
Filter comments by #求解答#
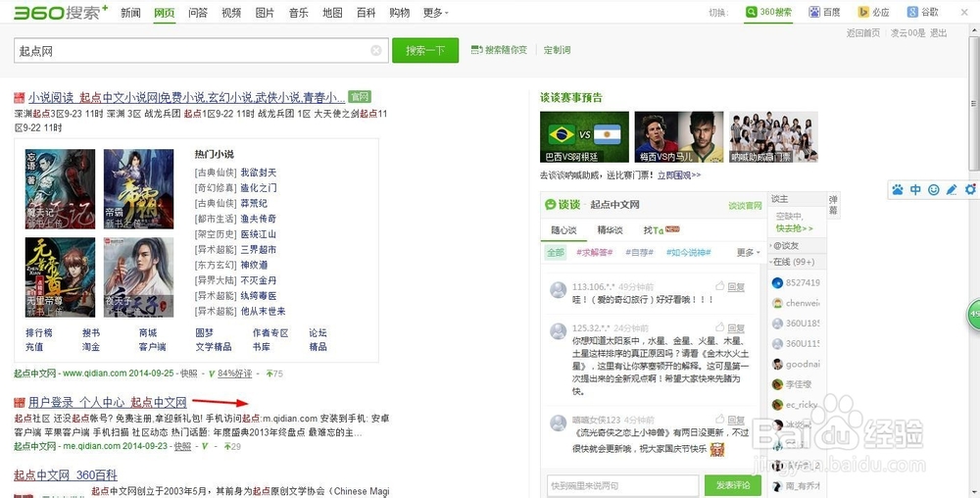tap(595, 253)
